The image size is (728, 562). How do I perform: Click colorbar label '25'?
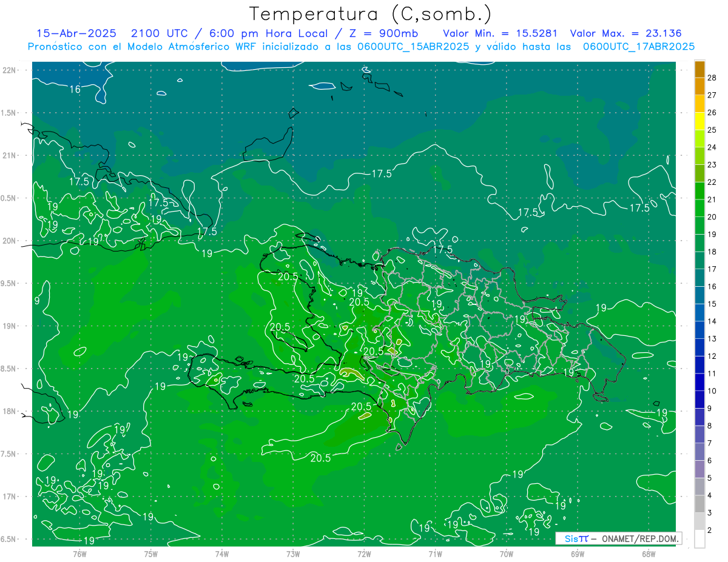coord(712,130)
